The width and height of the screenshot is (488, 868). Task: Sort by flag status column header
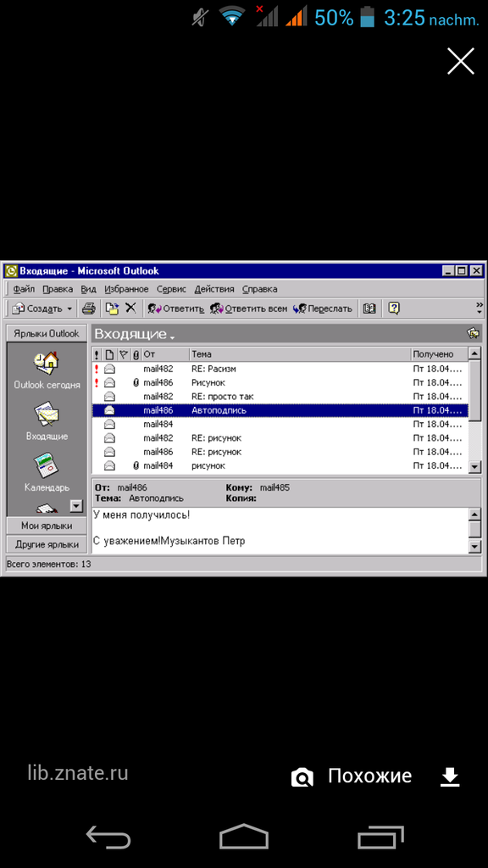pyautogui.click(x=124, y=354)
